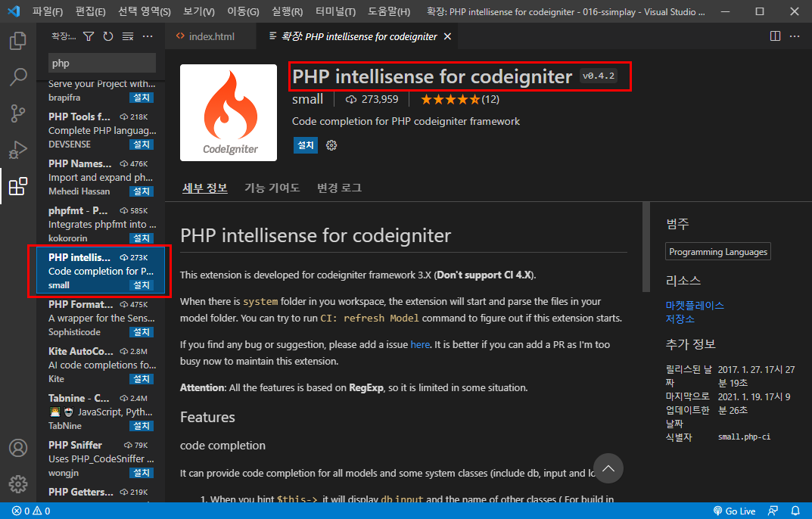Open the 저장소 resource link
This screenshot has width=812, height=519.
(x=680, y=319)
